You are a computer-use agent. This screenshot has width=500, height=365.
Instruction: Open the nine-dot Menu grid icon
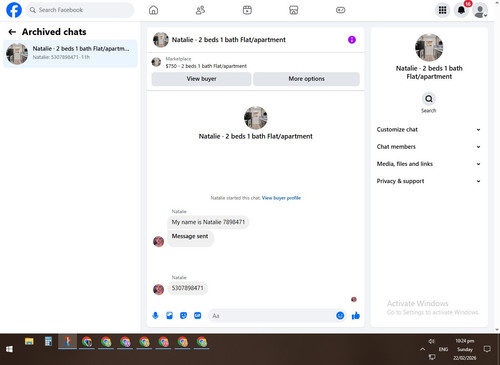442,10
